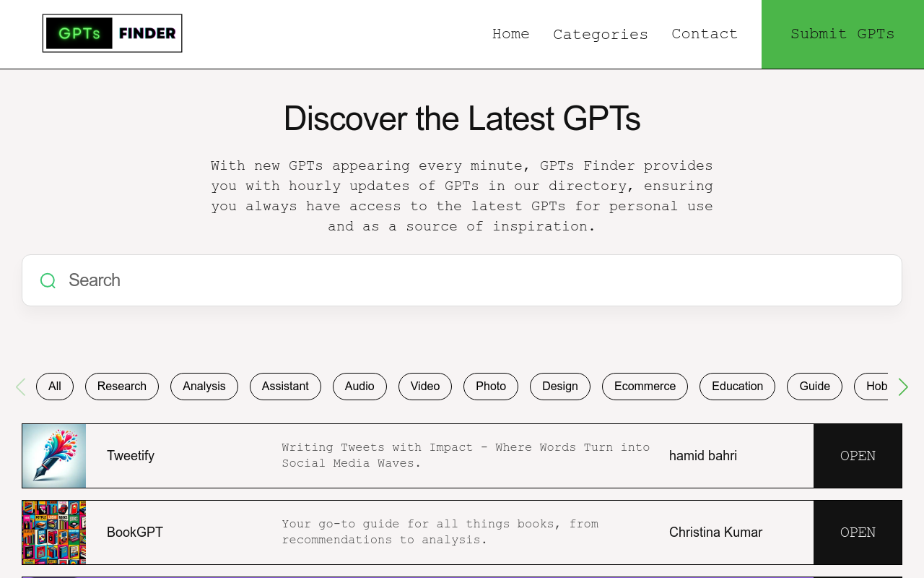Click Tweetify description text
This screenshot has height=578, width=924.
click(466, 455)
